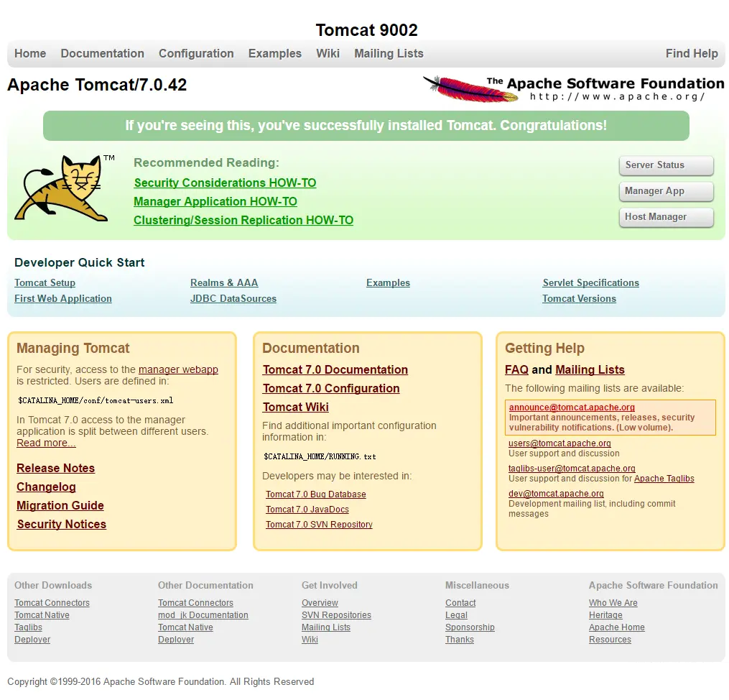The height and width of the screenshot is (700, 729).
Task: Open Servlet Specifications link
Action: tap(591, 282)
